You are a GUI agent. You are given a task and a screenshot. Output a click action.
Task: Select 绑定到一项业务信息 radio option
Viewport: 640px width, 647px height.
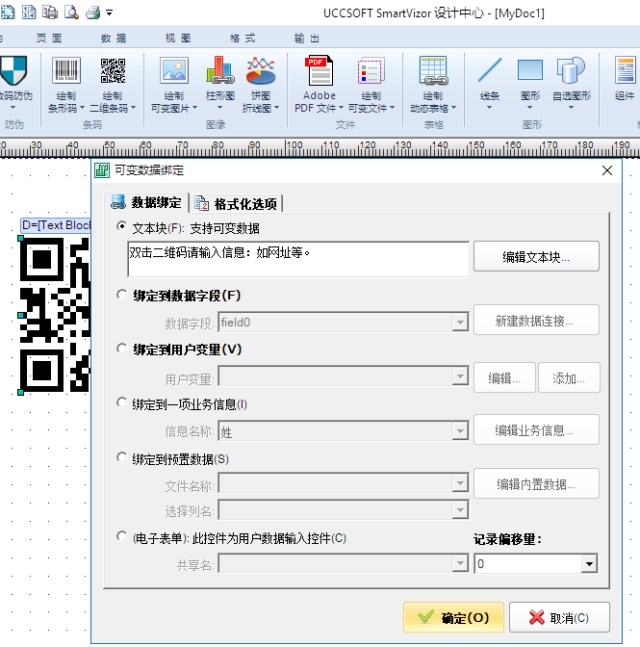(x=121, y=402)
